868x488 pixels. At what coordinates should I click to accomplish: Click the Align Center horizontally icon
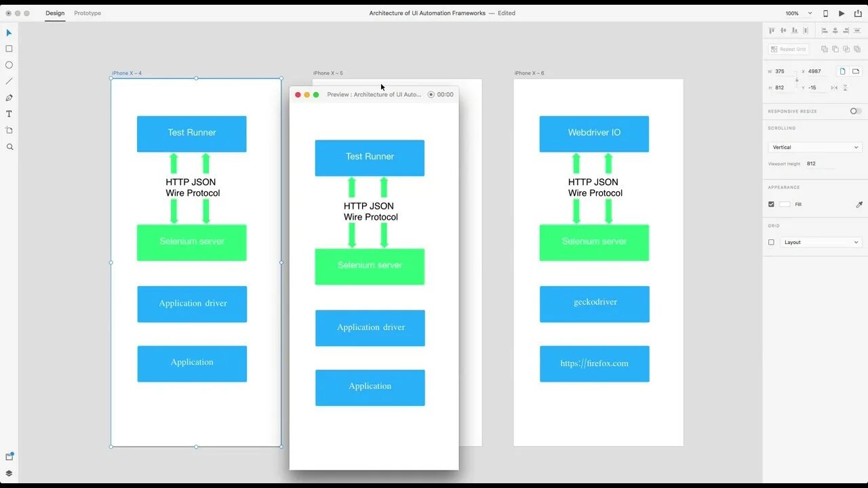click(x=835, y=30)
